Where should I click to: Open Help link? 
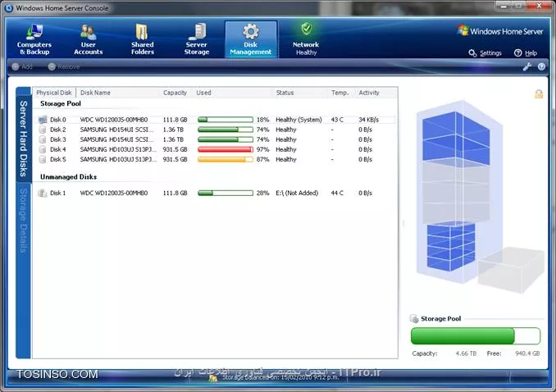(x=526, y=52)
